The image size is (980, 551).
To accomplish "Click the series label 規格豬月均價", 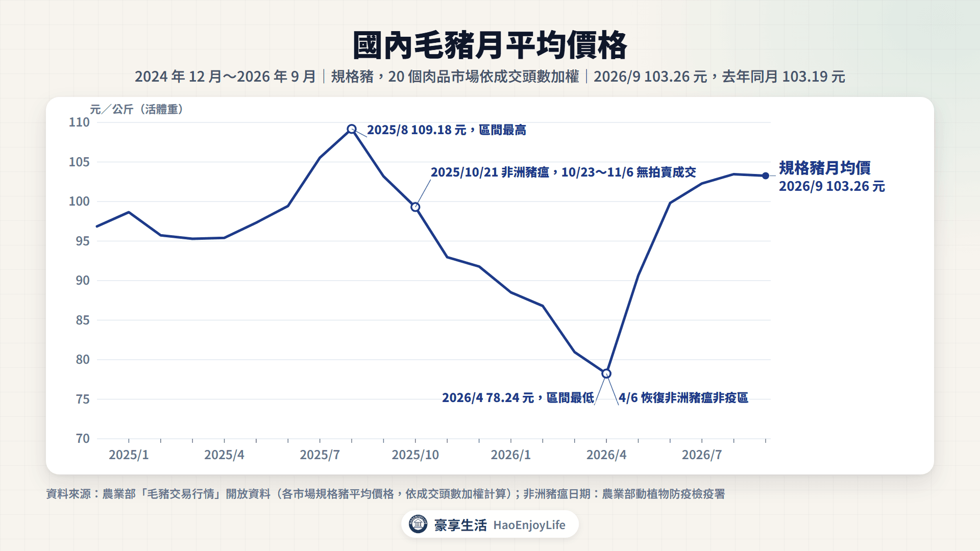I will pyautogui.click(x=825, y=168).
